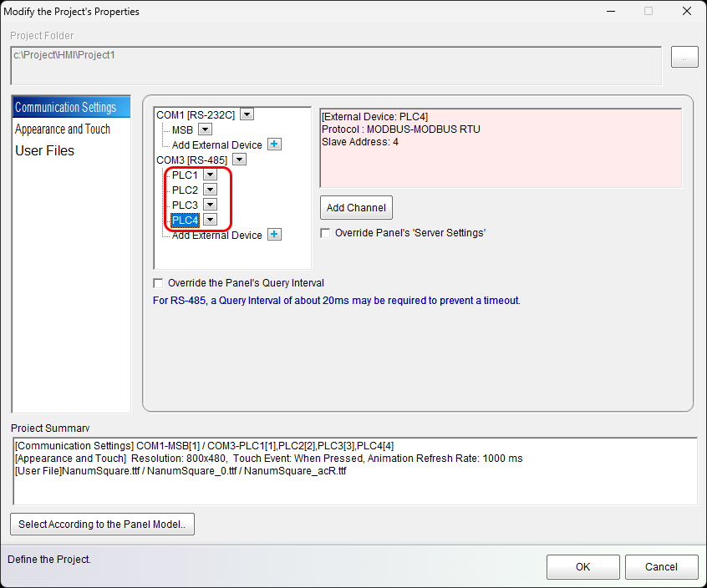Open the PLC3 dropdown arrow
Image resolution: width=707 pixels, height=588 pixels.
(211, 205)
